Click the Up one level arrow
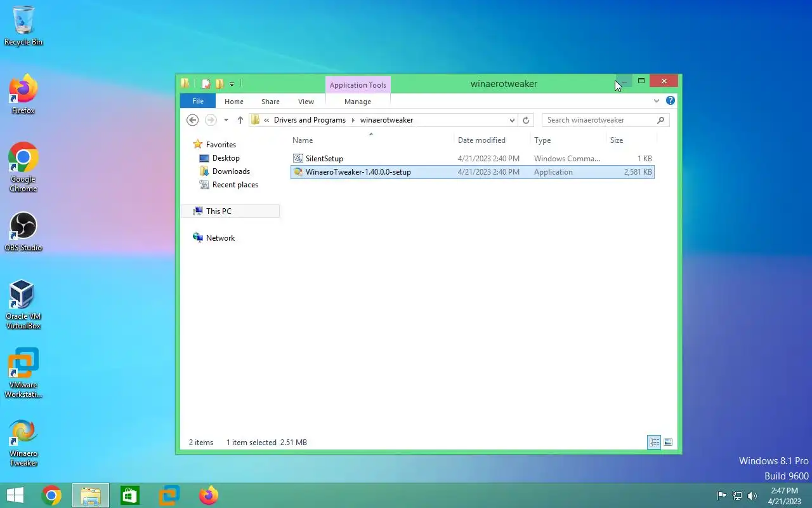Screen dimensions: 812x508 click(x=240, y=120)
